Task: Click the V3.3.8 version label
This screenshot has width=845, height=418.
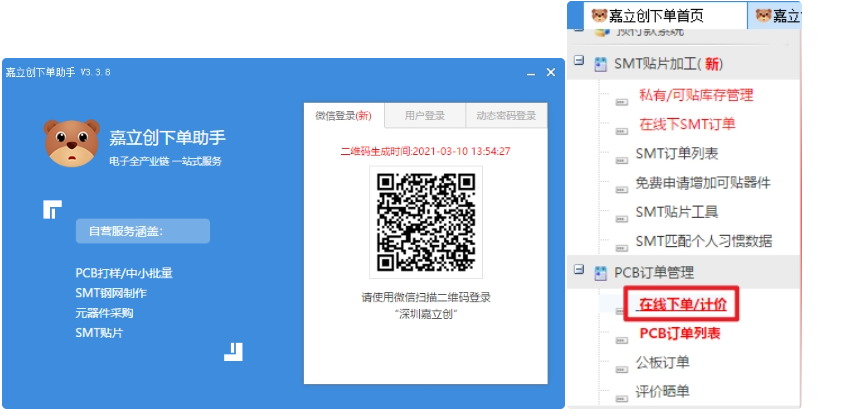Action: pyautogui.click(x=95, y=72)
